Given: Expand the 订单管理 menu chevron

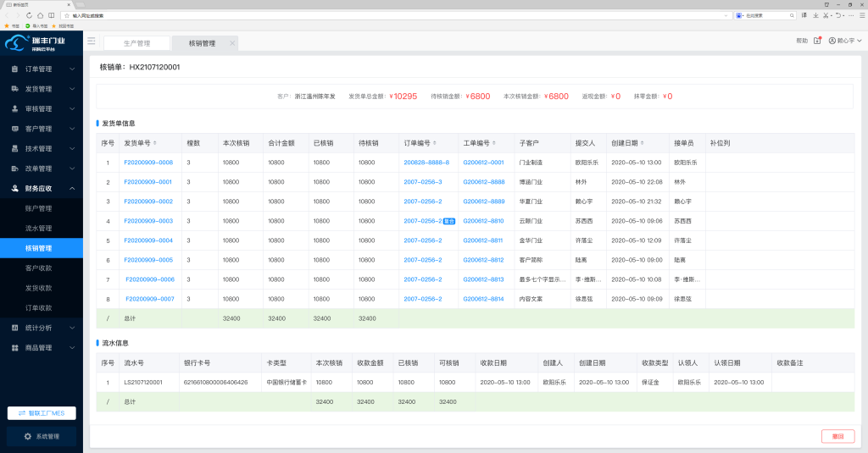Looking at the screenshot, I should click(x=72, y=69).
